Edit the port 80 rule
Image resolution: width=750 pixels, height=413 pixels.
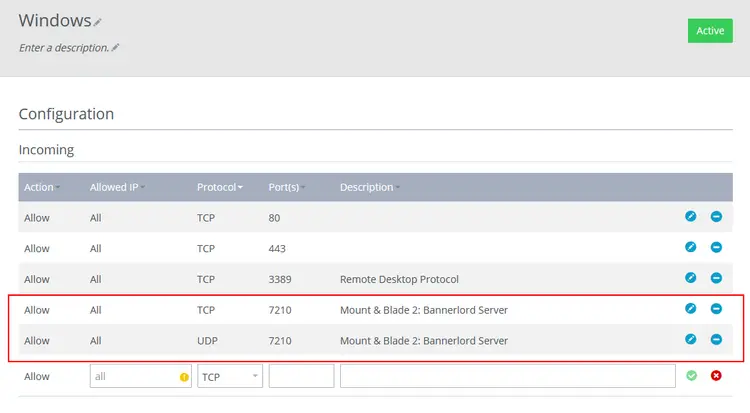click(690, 216)
